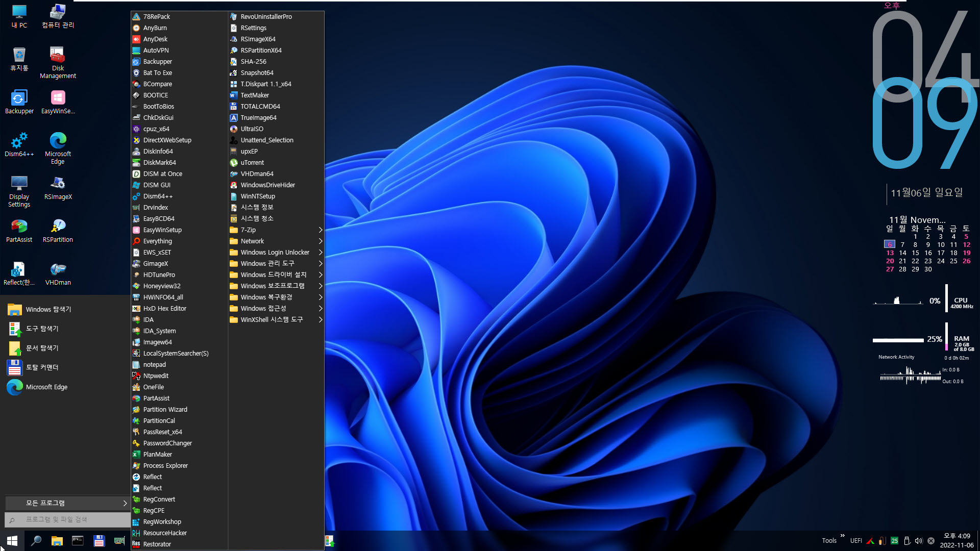Open the Reflect desktop shortcut
The image size is (980, 551).
pos(19,273)
